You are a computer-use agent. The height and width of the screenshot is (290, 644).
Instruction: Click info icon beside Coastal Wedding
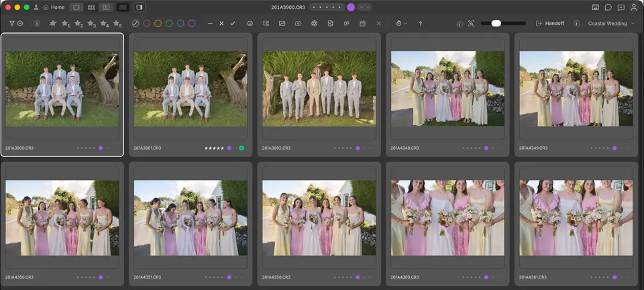point(577,23)
